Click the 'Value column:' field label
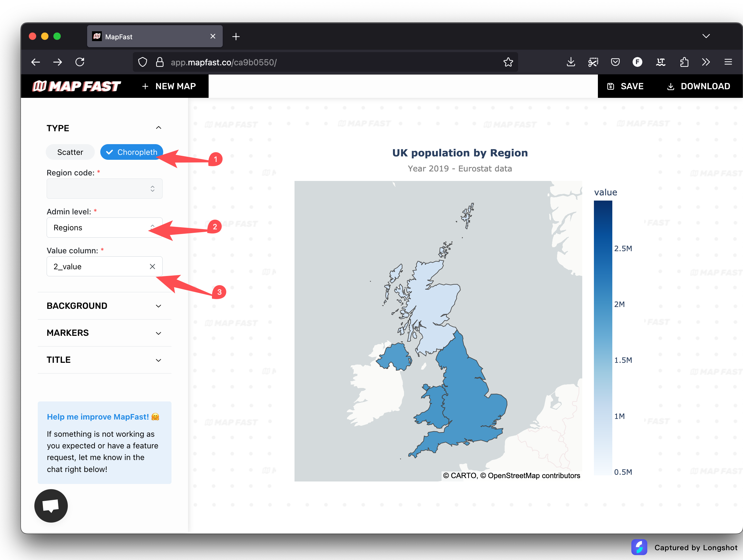Screen dimensions: 743x560 point(72,251)
